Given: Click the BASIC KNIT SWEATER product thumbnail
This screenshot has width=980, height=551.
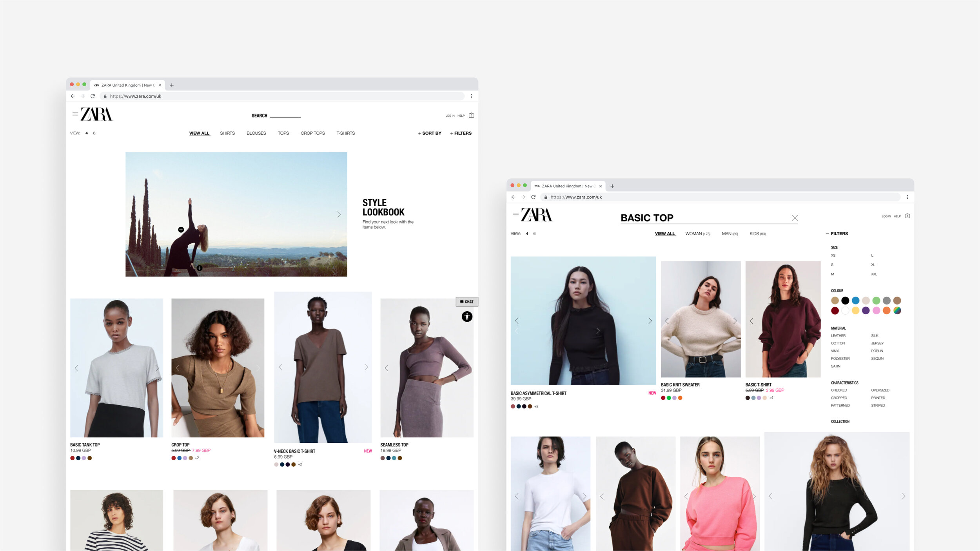Looking at the screenshot, I should tap(700, 319).
